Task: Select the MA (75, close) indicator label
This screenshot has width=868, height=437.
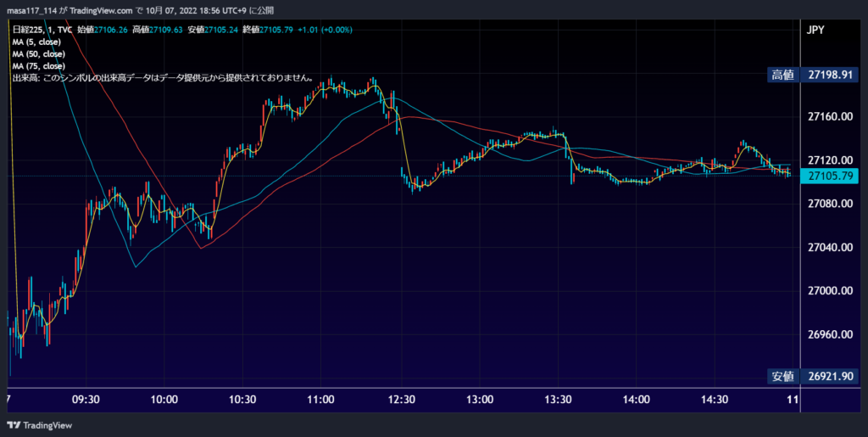Action: pyautogui.click(x=38, y=66)
